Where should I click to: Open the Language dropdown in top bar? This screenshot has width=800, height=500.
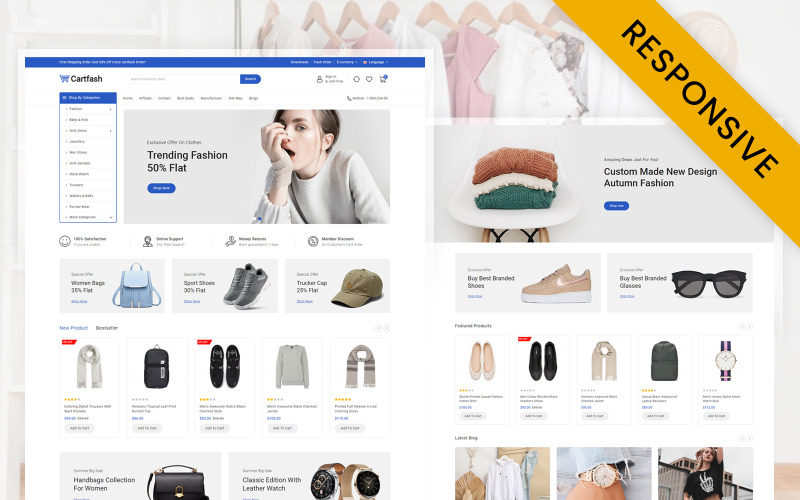tap(376, 62)
